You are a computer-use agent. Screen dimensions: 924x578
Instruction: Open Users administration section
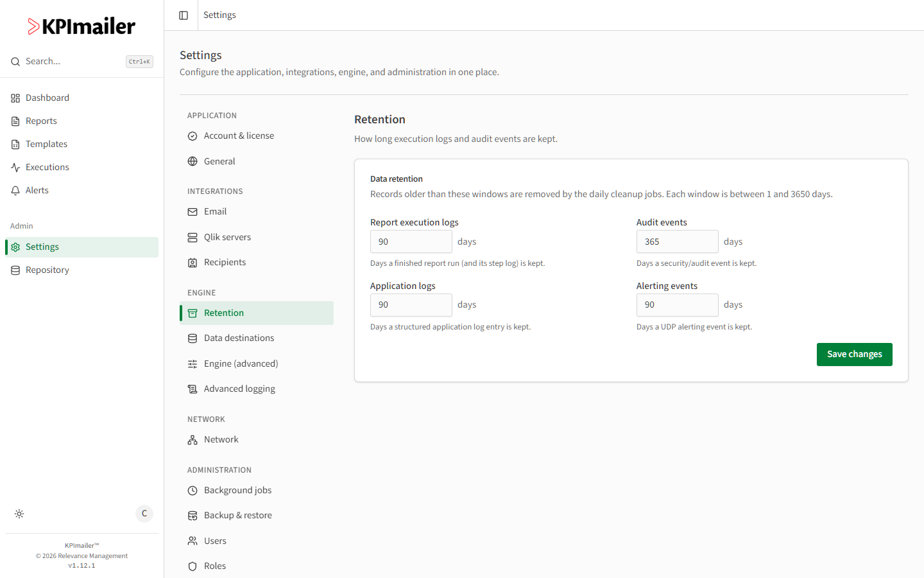pyautogui.click(x=257, y=541)
